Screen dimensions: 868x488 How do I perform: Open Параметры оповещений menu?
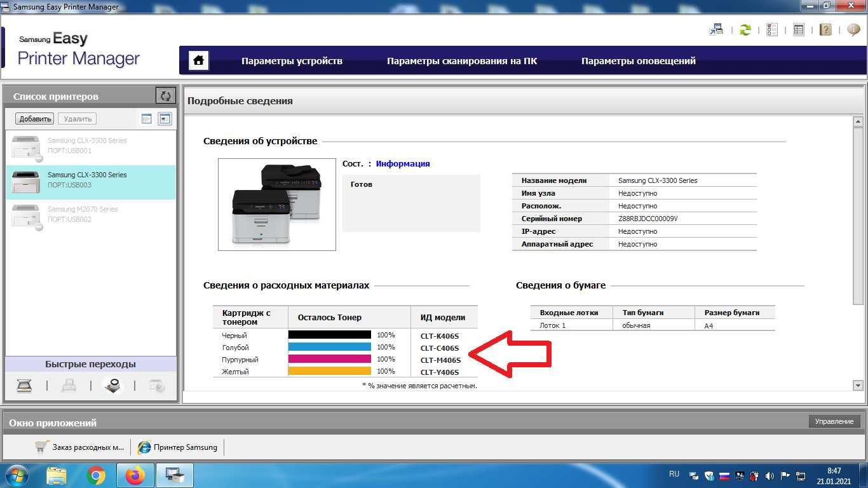(639, 61)
